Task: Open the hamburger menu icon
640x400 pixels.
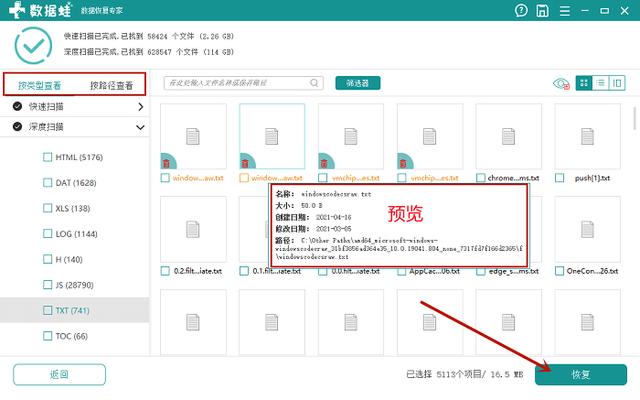Action: point(564,11)
